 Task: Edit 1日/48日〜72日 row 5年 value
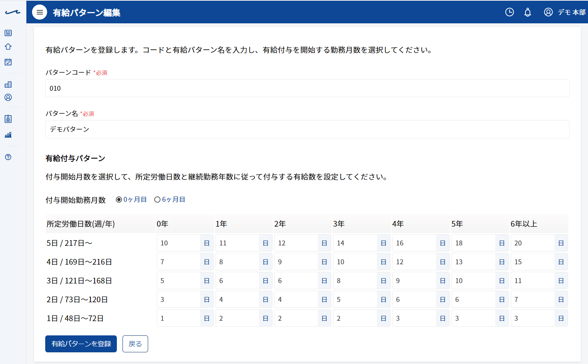pos(473,318)
